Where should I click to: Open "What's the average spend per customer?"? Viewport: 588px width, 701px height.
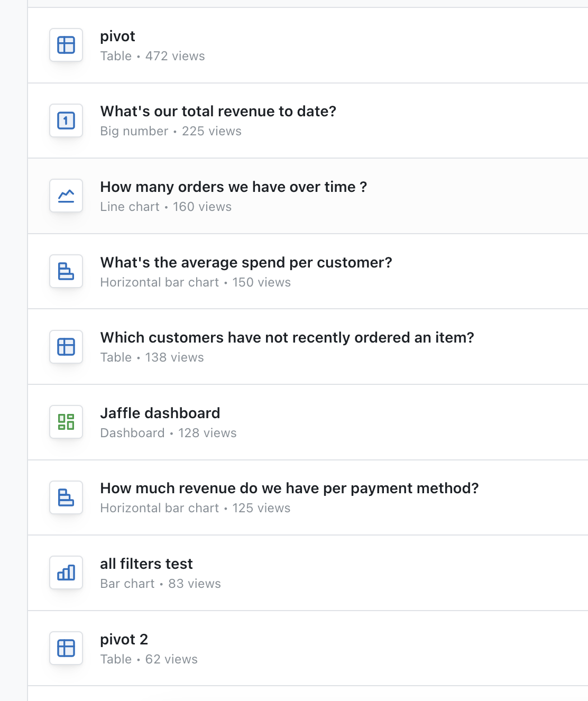[246, 262]
